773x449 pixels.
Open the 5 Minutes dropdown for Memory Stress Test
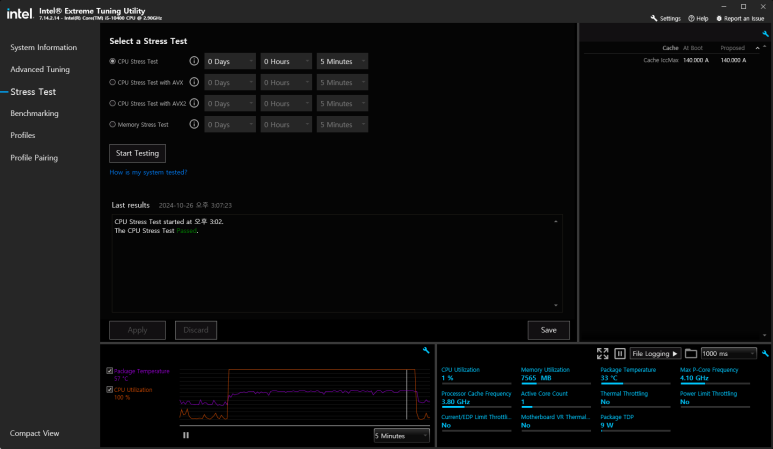(x=343, y=124)
